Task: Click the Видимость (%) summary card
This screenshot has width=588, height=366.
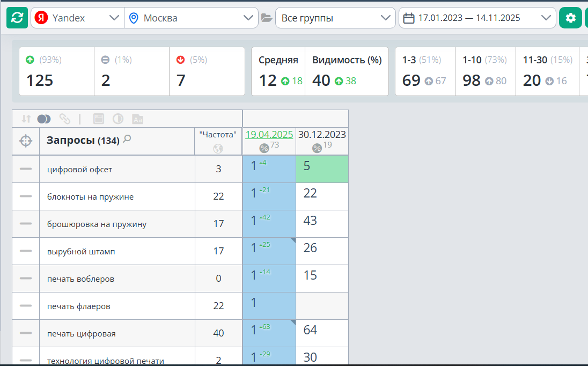Action: 347,71
